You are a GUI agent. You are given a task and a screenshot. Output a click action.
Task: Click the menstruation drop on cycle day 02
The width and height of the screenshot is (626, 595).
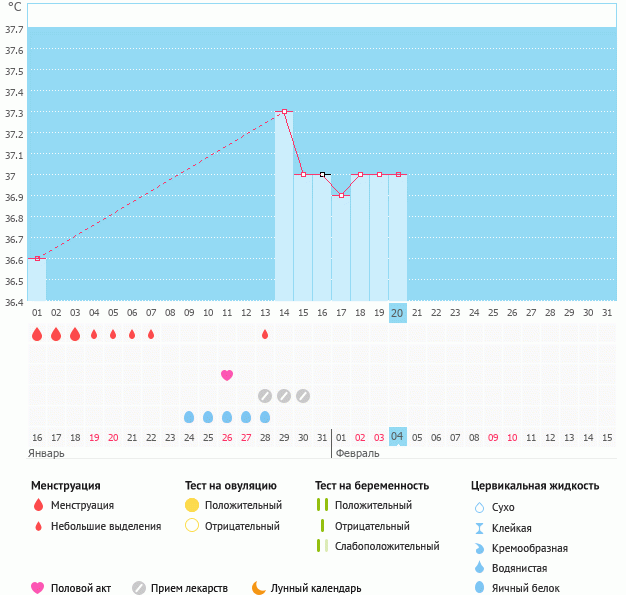[x=56, y=334]
